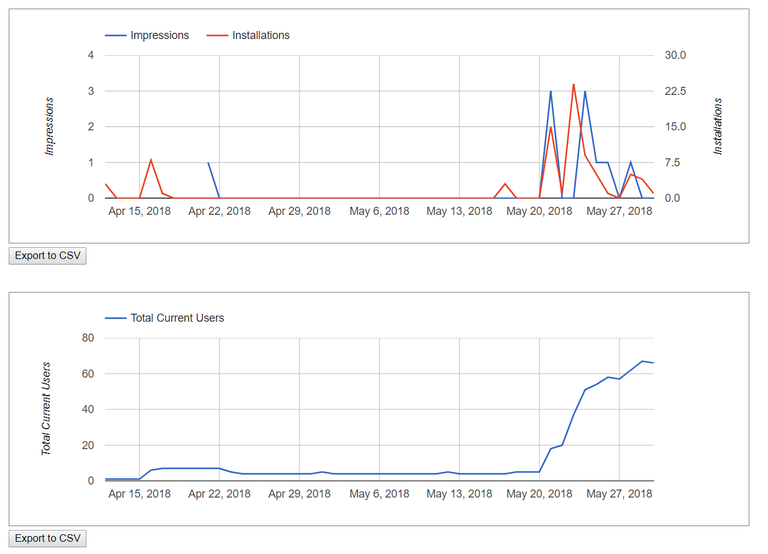
Task: Click the blue Total Current Users legend swatch
Action: click(116, 318)
